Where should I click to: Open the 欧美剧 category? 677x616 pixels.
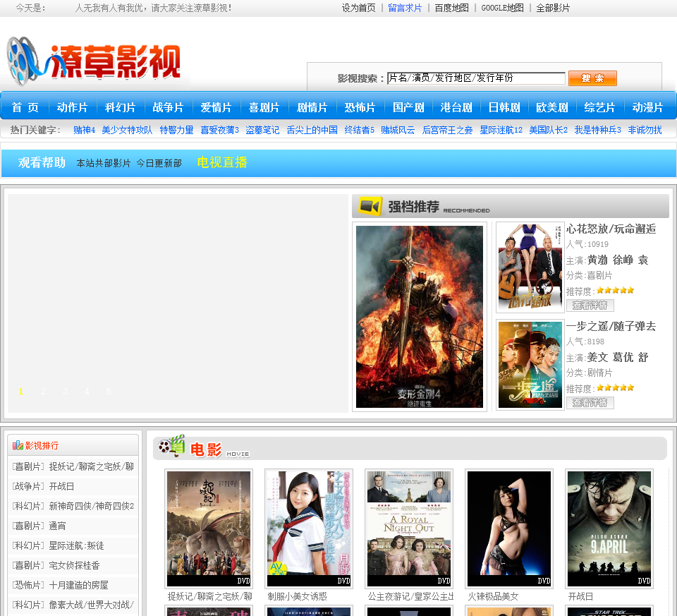pyautogui.click(x=551, y=107)
